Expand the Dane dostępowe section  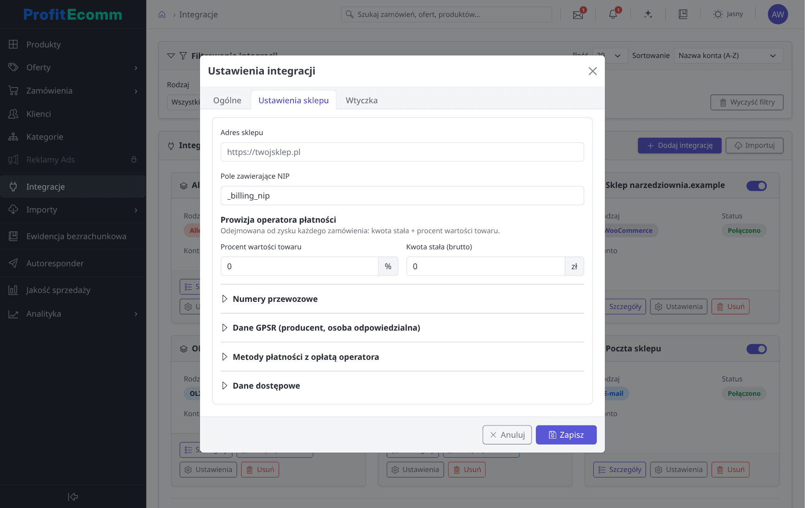(402, 386)
